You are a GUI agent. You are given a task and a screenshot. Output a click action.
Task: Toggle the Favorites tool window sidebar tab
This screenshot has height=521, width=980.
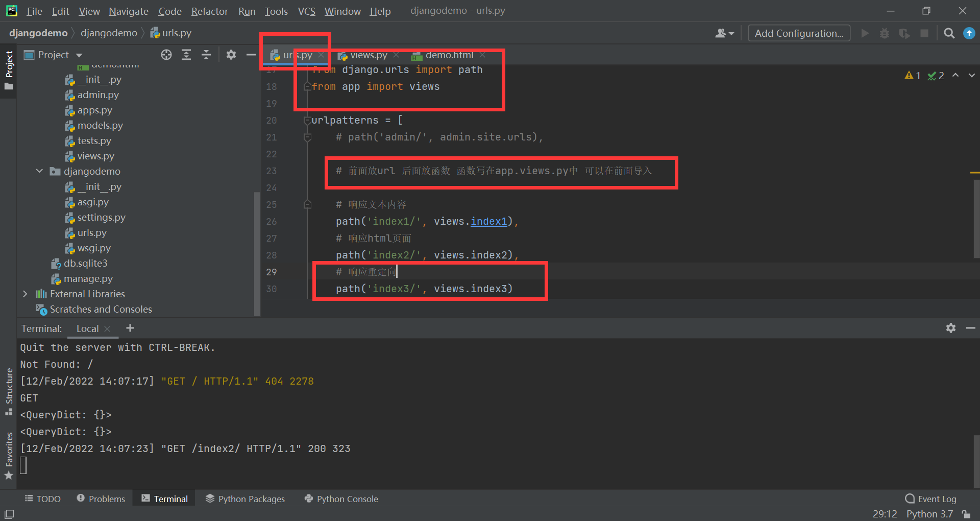pos(9,456)
